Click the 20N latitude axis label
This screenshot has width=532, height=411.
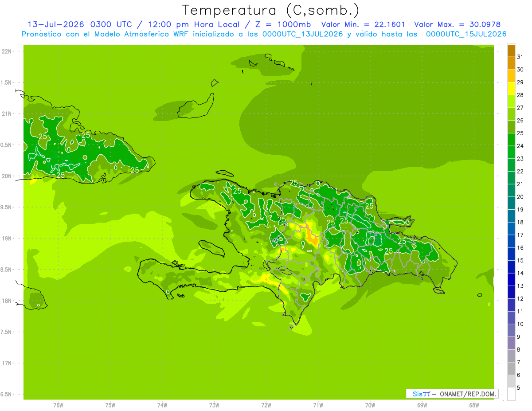click(x=6, y=176)
